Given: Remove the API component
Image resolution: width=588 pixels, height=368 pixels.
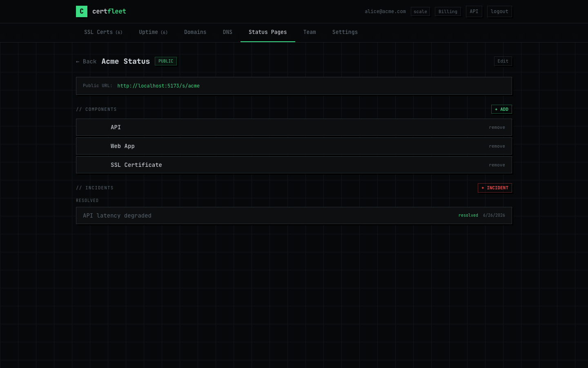Looking at the screenshot, I should 497,128.
